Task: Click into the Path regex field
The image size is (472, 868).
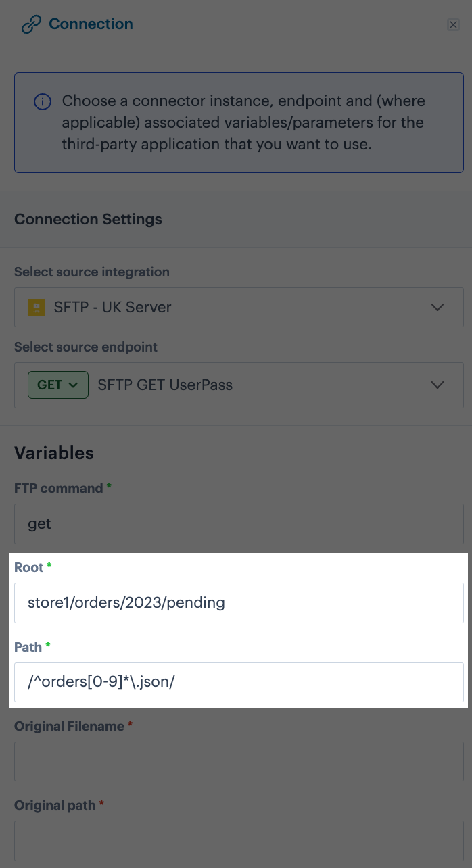Action: [239, 683]
